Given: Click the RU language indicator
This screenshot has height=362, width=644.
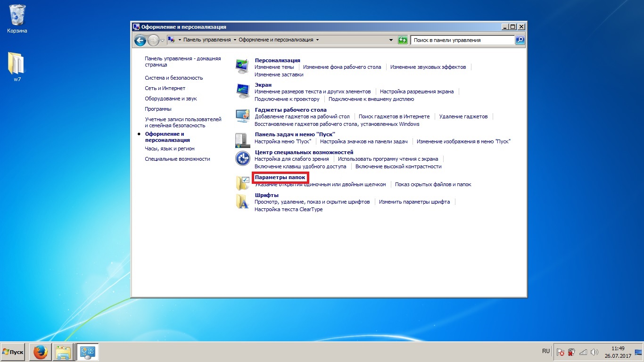Looking at the screenshot, I should (546, 352).
